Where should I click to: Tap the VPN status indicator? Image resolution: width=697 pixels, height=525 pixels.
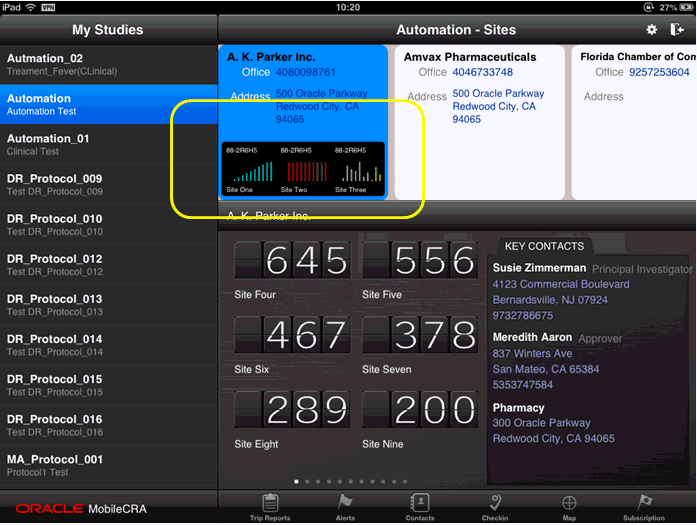coord(48,8)
